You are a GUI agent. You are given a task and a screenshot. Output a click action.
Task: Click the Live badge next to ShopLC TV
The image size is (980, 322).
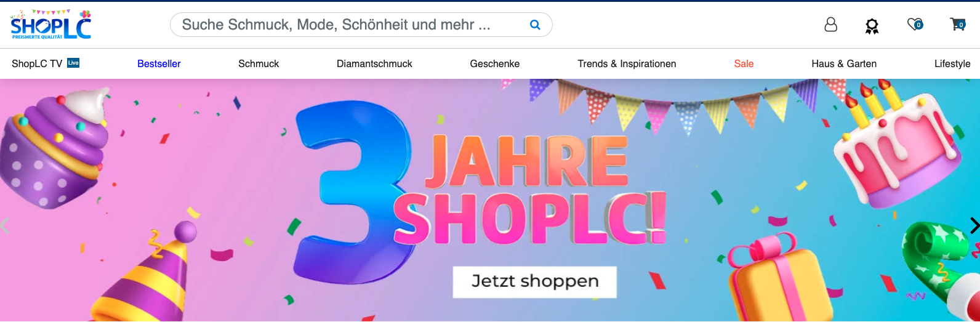coord(73,63)
